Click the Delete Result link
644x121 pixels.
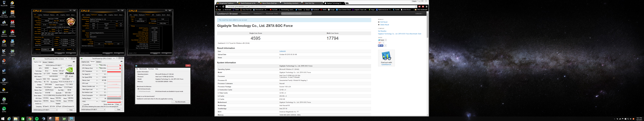click(384, 25)
